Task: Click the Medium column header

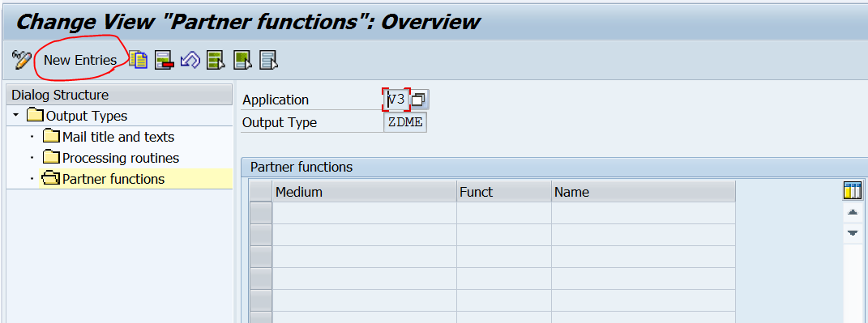Action: coord(364,192)
